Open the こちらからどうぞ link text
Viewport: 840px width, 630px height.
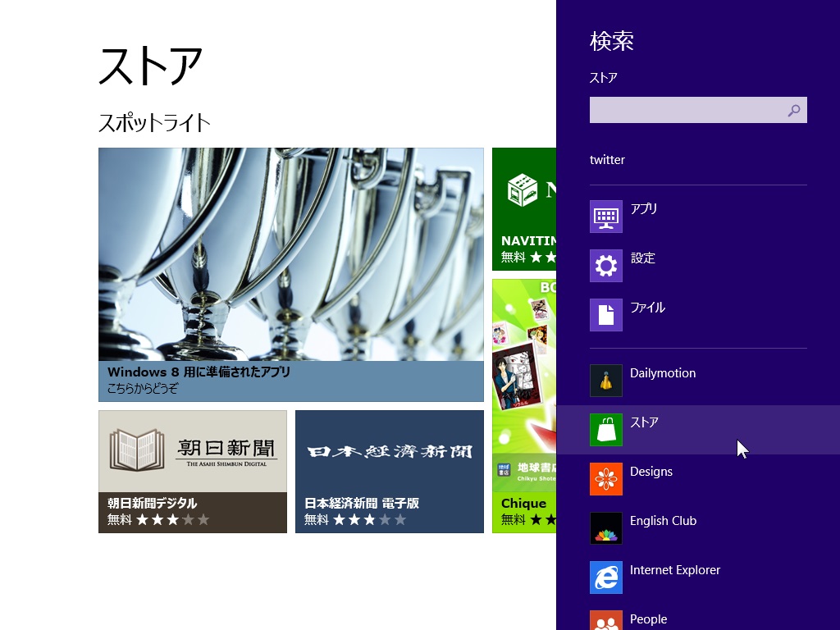click(x=143, y=388)
